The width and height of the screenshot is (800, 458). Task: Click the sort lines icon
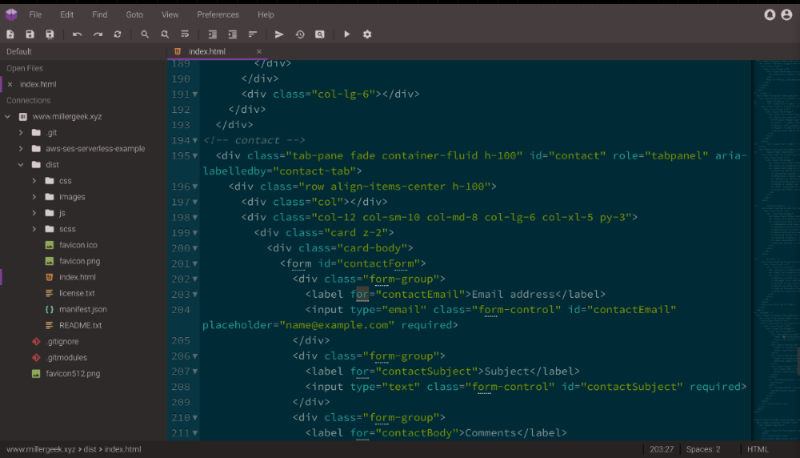click(253, 34)
